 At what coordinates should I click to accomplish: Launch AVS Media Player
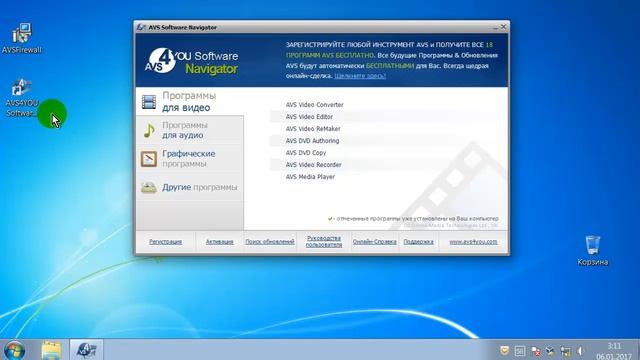tap(310, 177)
